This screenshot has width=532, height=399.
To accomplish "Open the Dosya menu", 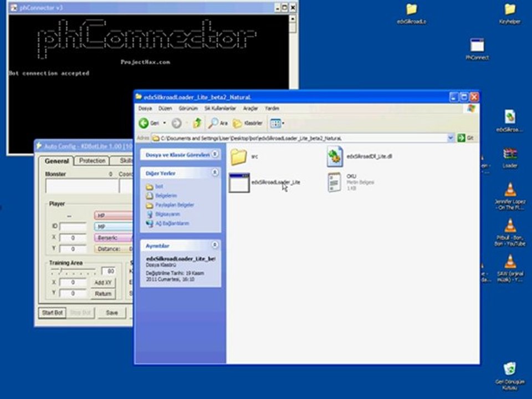I will pos(145,108).
